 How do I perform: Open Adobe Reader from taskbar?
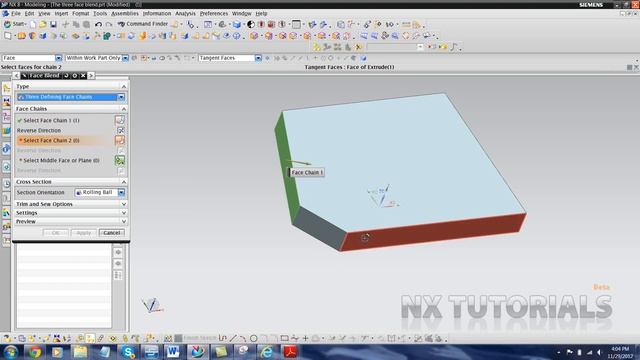pos(290,352)
